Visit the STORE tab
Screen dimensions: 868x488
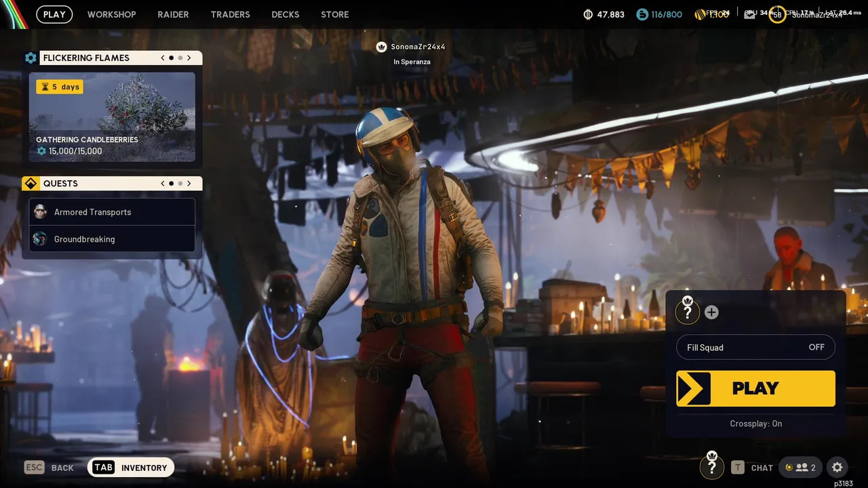click(x=335, y=14)
